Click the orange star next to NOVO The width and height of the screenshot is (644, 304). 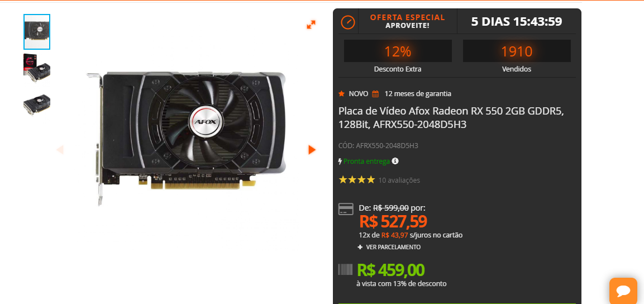pyautogui.click(x=341, y=94)
